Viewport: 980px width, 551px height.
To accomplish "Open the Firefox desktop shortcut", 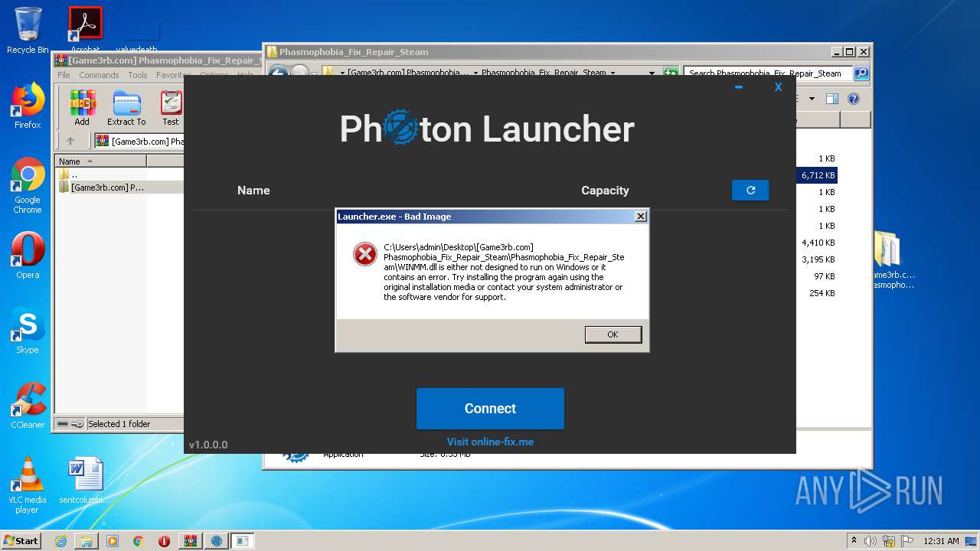I will 28,106.
